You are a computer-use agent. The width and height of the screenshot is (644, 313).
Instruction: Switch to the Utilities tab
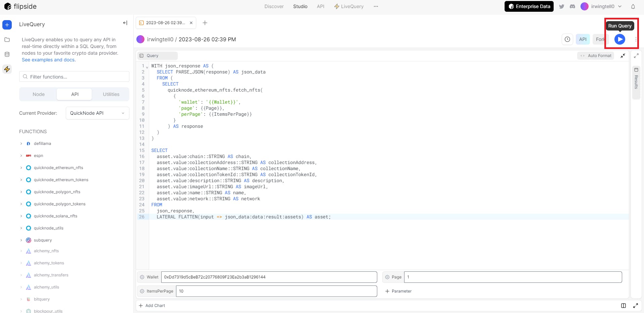tap(111, 94)
